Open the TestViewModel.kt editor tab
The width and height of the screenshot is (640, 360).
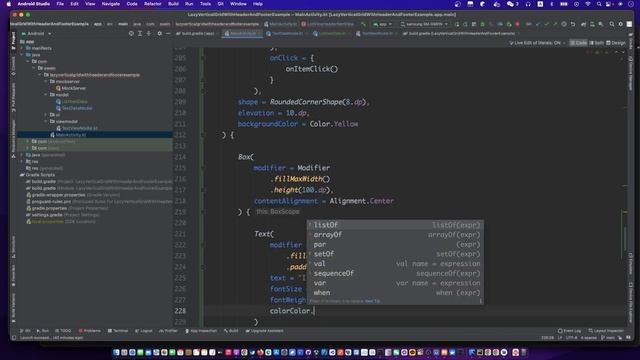click(376, 33)
